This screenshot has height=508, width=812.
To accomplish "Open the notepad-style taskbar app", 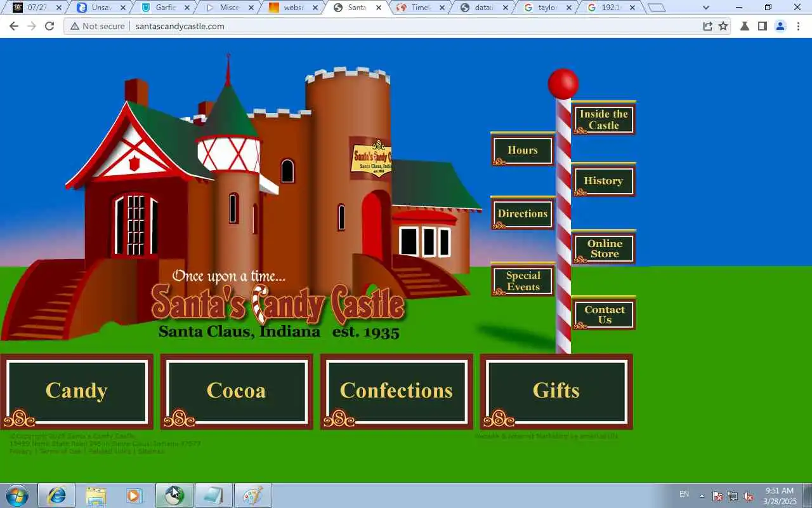I will [213, 495].
